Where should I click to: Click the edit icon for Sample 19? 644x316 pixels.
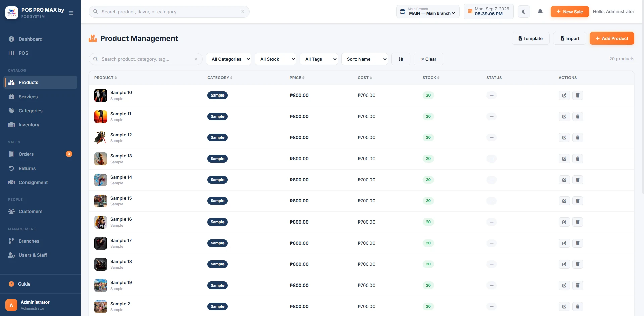pos(564,286)
